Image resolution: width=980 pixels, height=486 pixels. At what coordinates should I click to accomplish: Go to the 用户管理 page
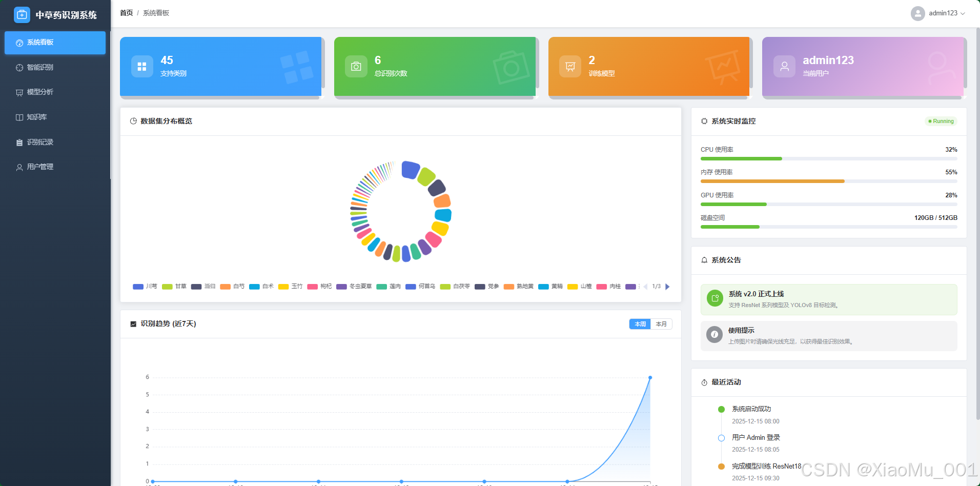tap(55, 167)
